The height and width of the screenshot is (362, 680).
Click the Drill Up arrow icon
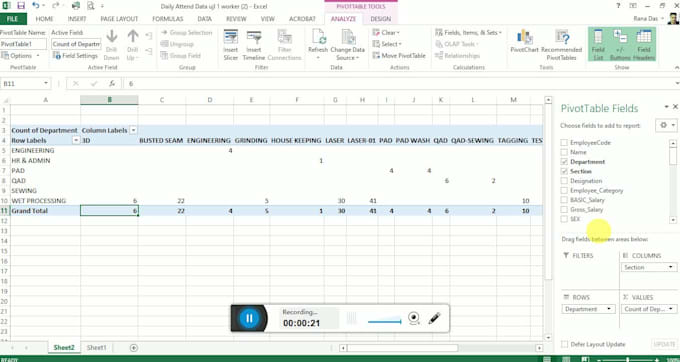click(x=133, y=45)
